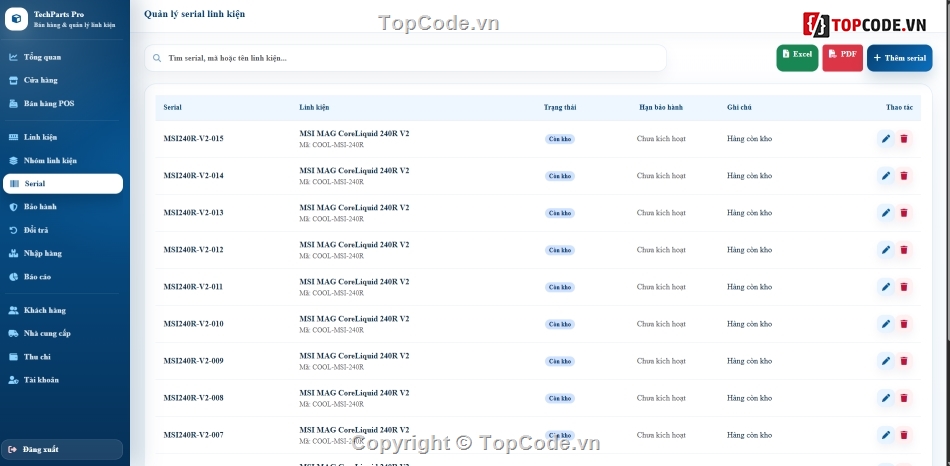Open Bán hàng POS page

pyautogui.click(x=63, y=104)
